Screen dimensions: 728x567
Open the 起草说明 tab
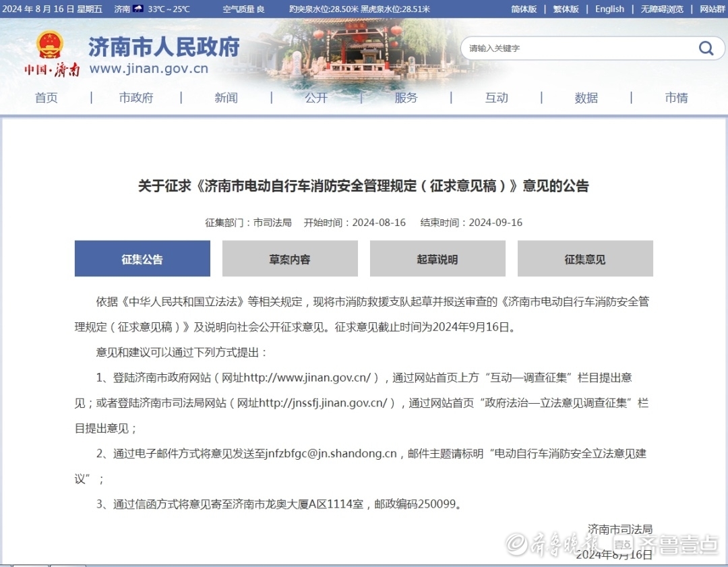coord(437,259)
